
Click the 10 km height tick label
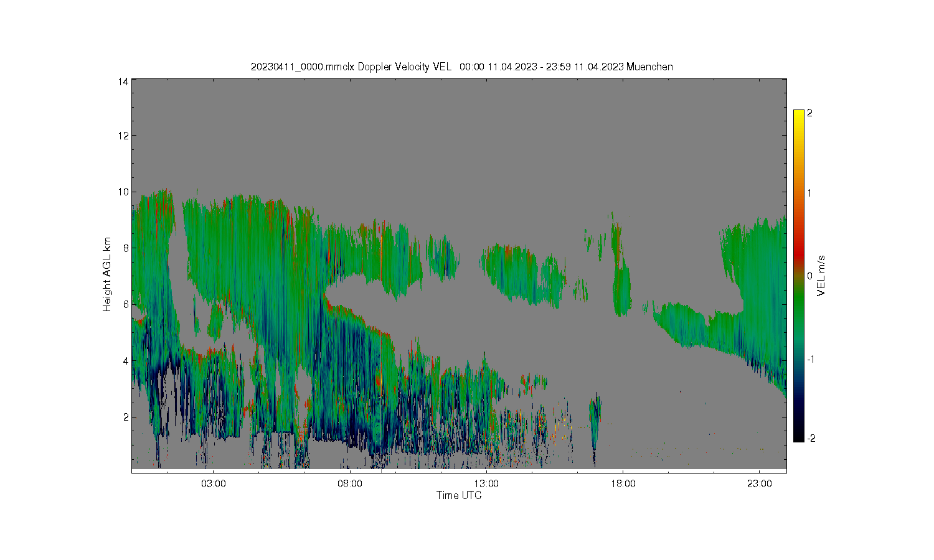click(x=123, y=192)
